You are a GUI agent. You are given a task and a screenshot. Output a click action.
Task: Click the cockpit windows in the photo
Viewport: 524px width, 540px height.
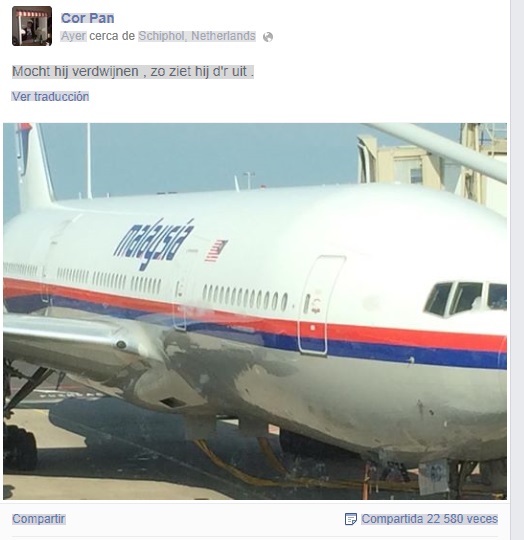click(x=465, y=298)
